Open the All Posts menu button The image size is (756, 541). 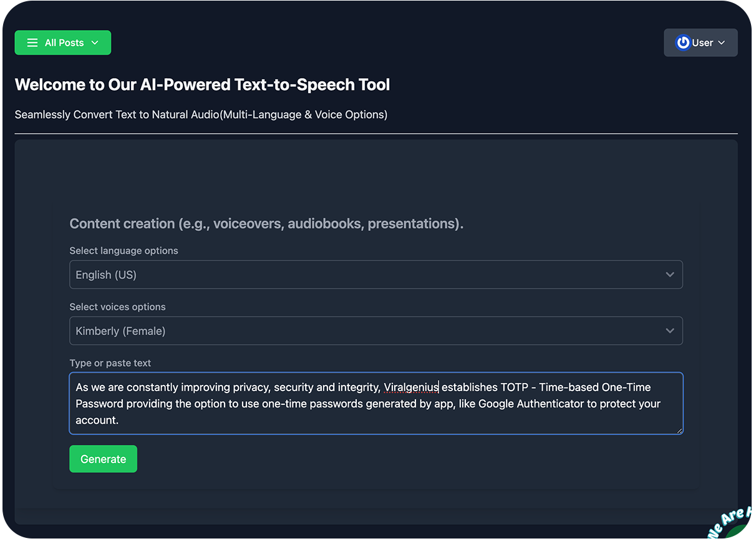point(63,43)
